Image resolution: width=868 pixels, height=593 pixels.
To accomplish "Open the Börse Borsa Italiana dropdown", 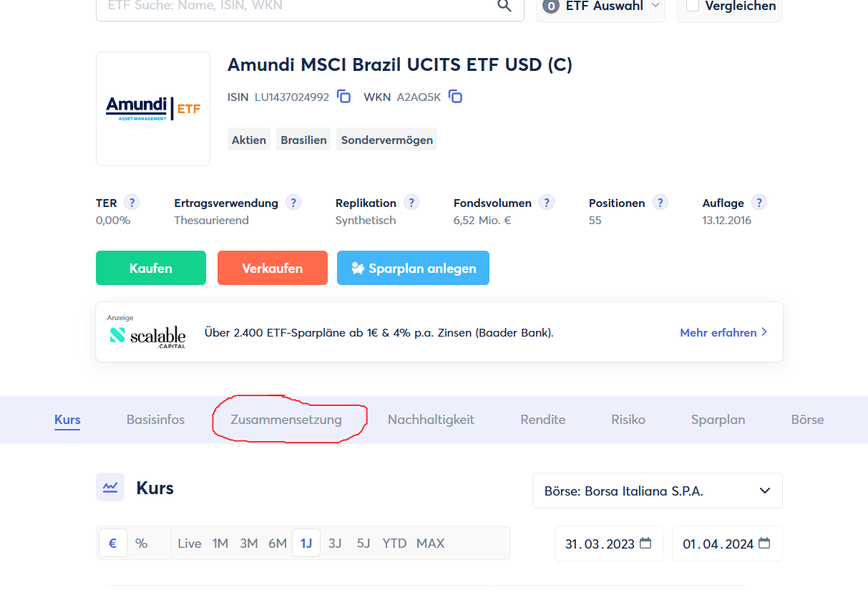I will point(658,491).
